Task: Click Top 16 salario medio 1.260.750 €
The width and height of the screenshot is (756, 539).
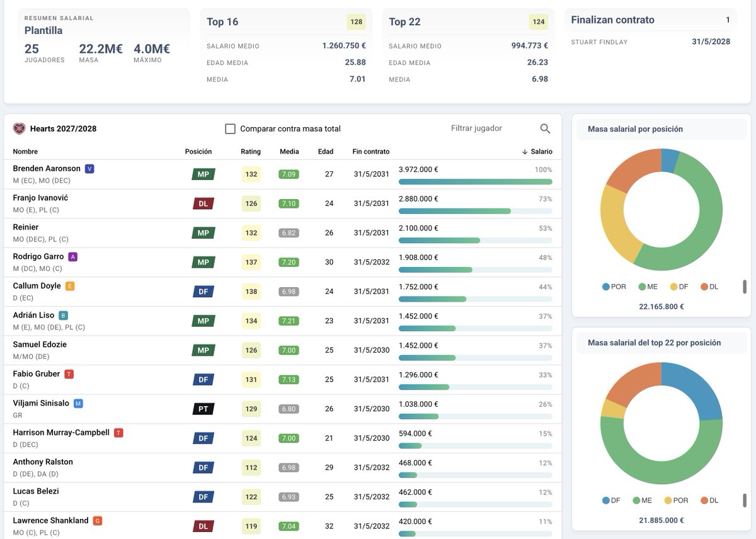Action: point(344,46)
